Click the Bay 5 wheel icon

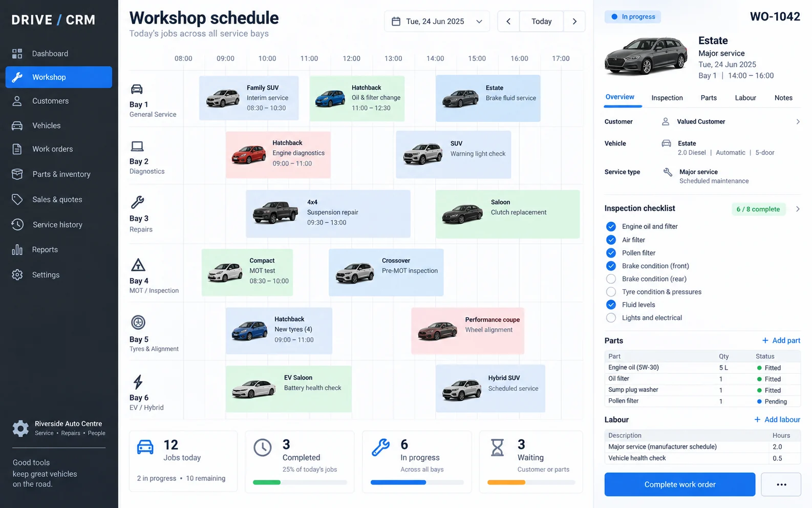[x=138, y=322]
